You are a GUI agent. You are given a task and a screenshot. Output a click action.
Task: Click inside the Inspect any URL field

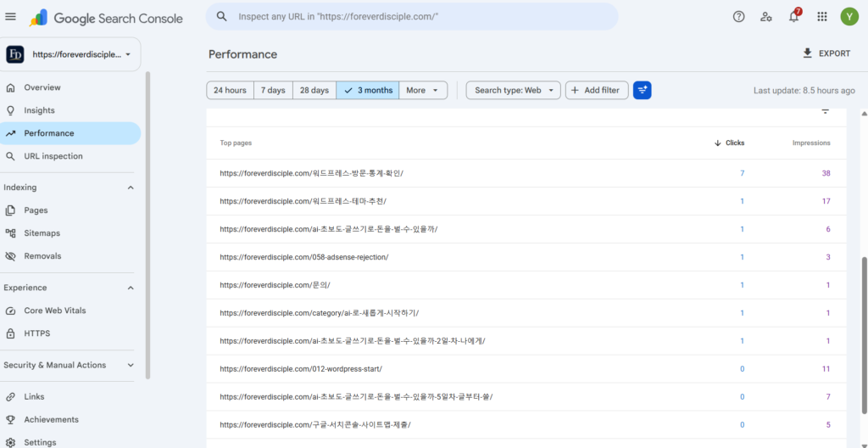412,17
